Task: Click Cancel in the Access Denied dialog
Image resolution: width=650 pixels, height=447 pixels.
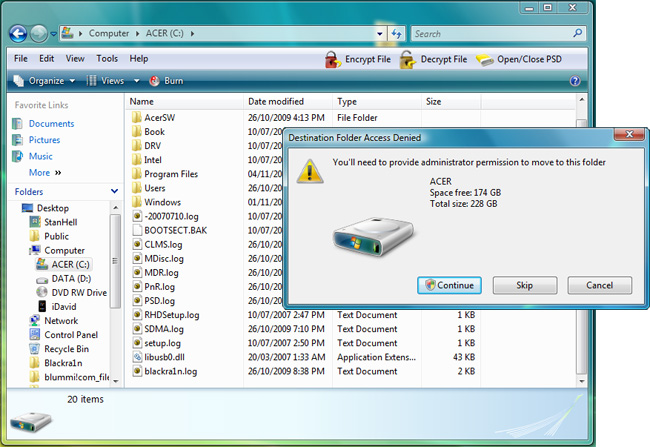Action: 600,285
